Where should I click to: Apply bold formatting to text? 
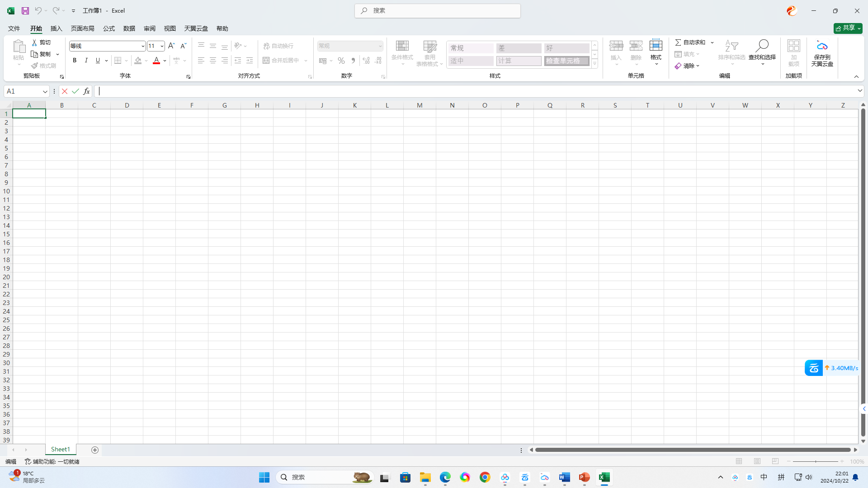click(74, 60)
